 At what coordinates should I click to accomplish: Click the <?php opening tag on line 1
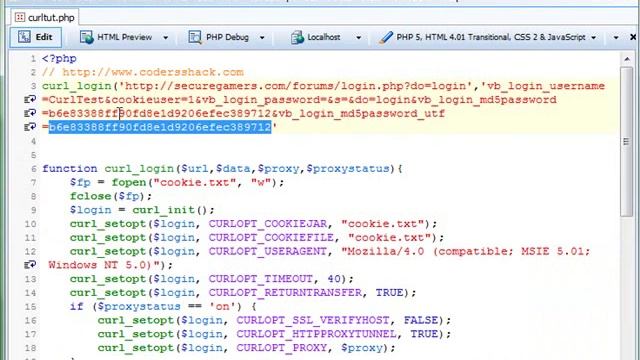point(59,58)
